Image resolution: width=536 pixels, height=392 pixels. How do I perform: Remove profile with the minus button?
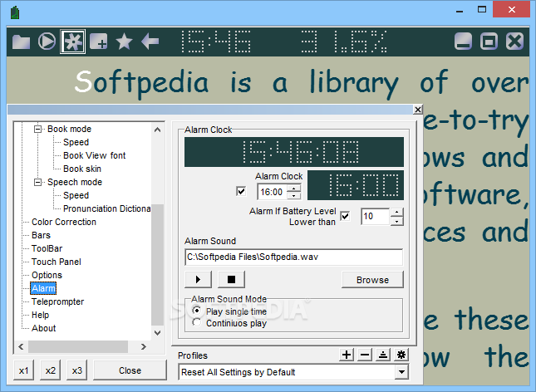(365, 355)
